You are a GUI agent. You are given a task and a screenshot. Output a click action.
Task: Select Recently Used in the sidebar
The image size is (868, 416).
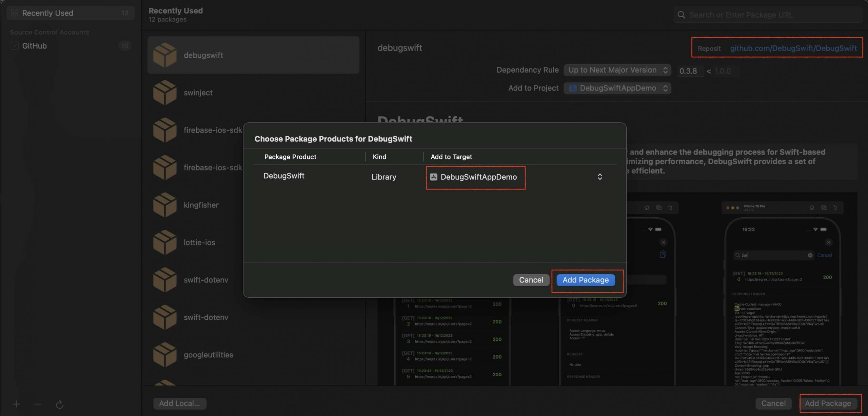click(71, 13)
